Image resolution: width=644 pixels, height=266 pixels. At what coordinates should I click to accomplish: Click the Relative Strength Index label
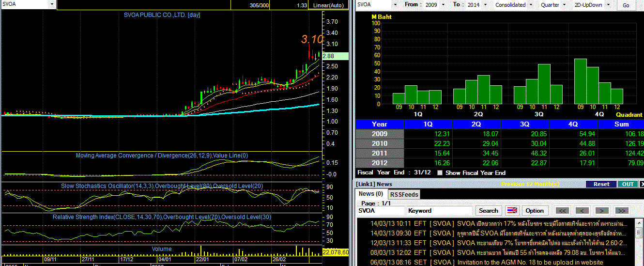click(162, 217)
